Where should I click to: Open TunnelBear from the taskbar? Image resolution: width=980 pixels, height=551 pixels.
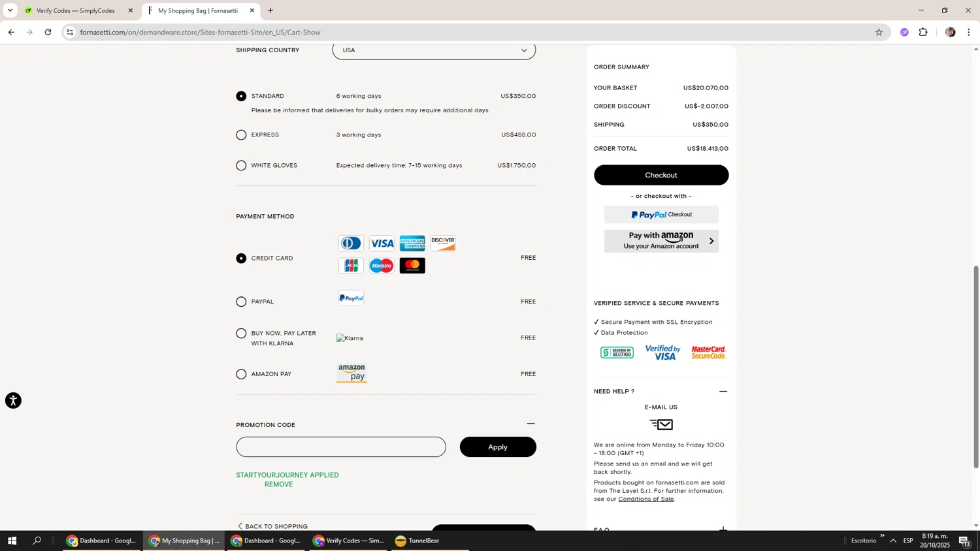[x=417, y=541]
